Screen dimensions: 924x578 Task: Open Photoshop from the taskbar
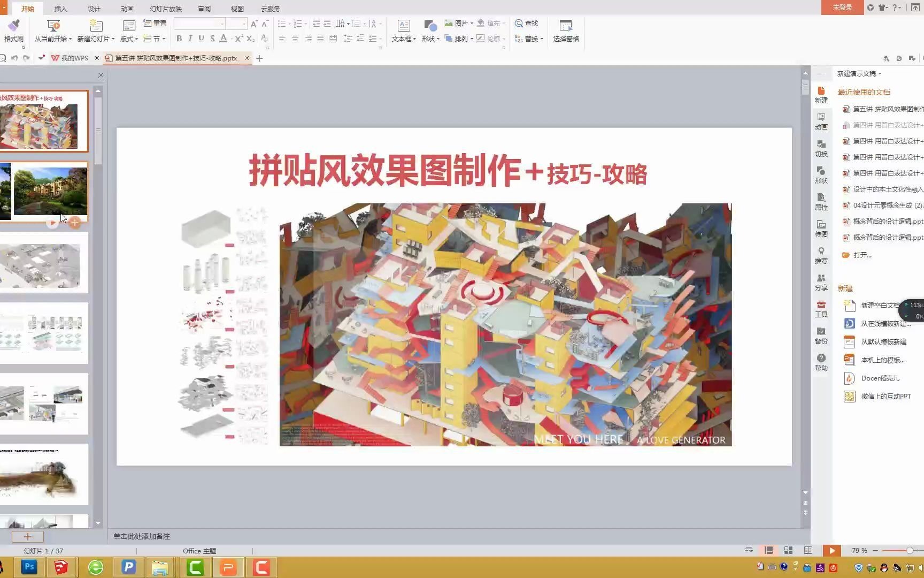(x=29, y=567)
